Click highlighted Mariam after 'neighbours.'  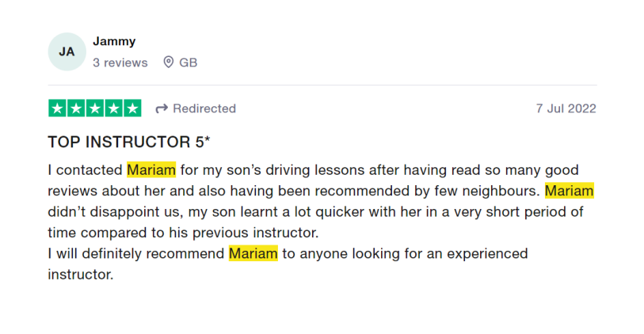tap(570, 191)
